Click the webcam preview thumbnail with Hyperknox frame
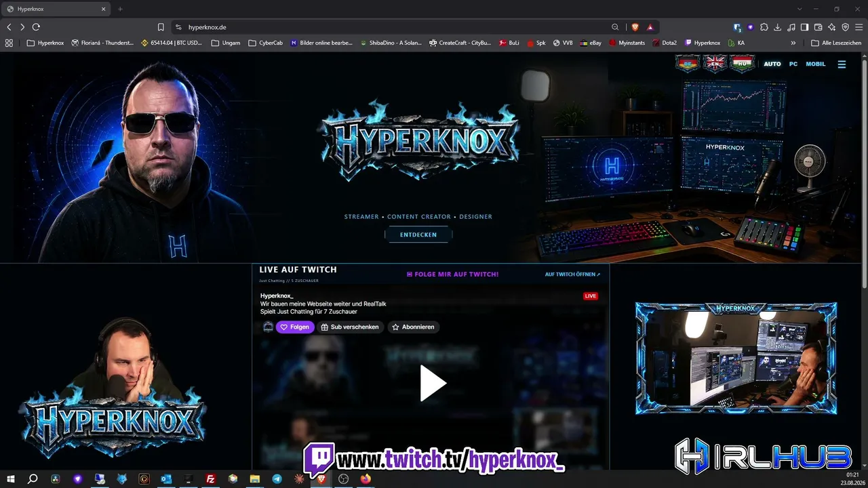Image resolution: width=868 pixels, height=488 pixels. [736, 359]
